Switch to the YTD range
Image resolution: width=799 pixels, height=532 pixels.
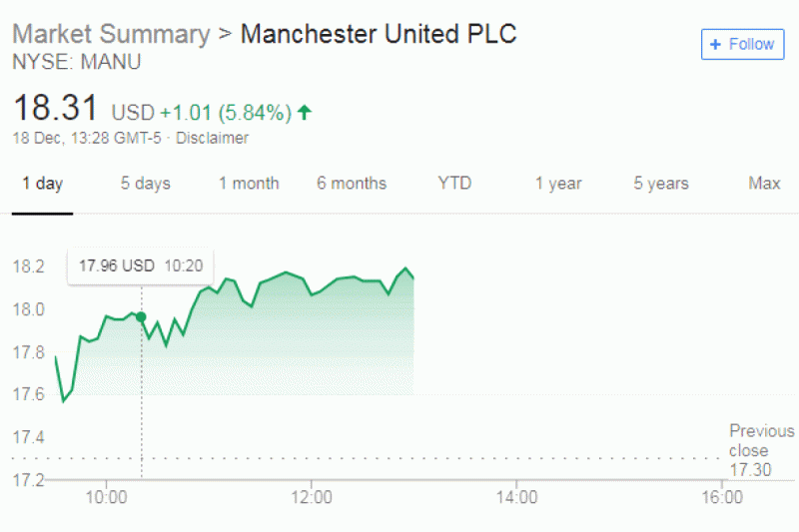tap(454, 184)
